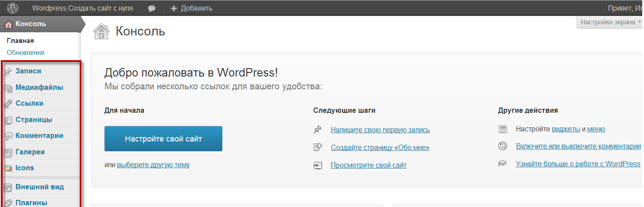Open the Главная submenu item
644x207 pixels.
point(20,41)
